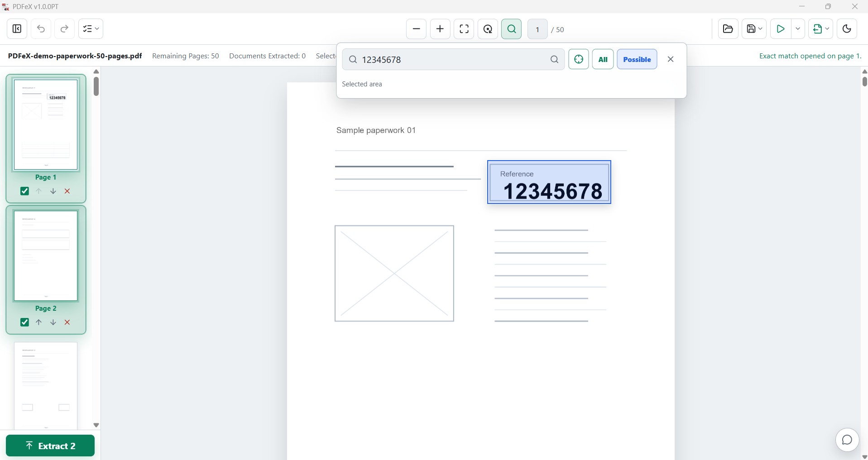
Task: Click thumbnail panel scroll up arrow
Action: tap(96, 72)
